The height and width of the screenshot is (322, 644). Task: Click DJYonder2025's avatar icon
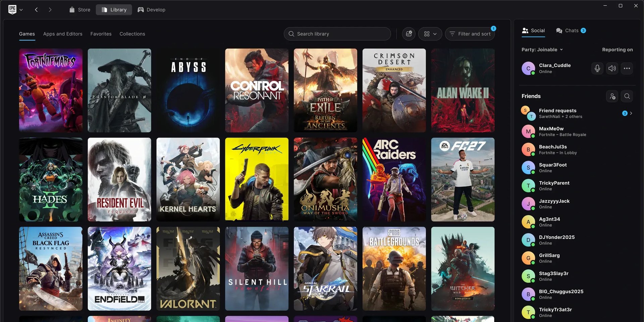(528, 240)
